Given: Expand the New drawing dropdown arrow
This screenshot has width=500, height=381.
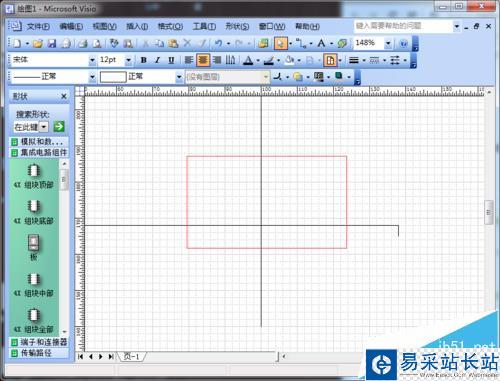Looking at the screenshot, I should [x=27, y=44].
